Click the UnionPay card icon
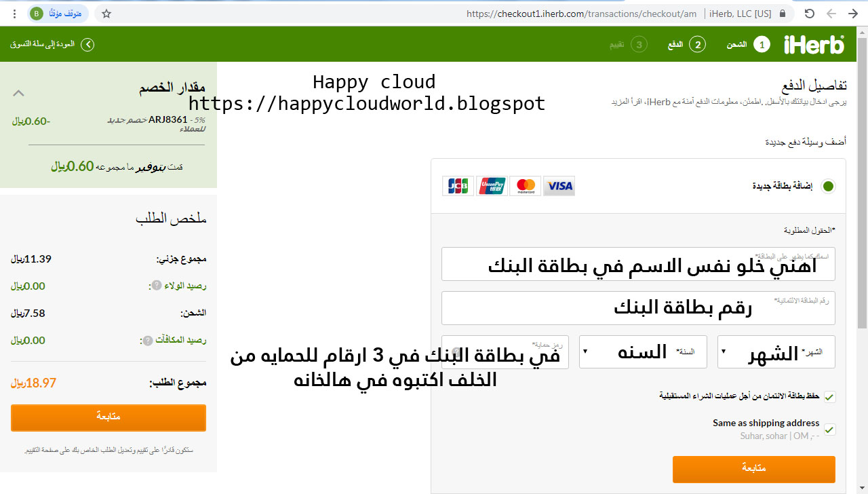The height and width of the screenshot is (494, 868). click(492, 185)
